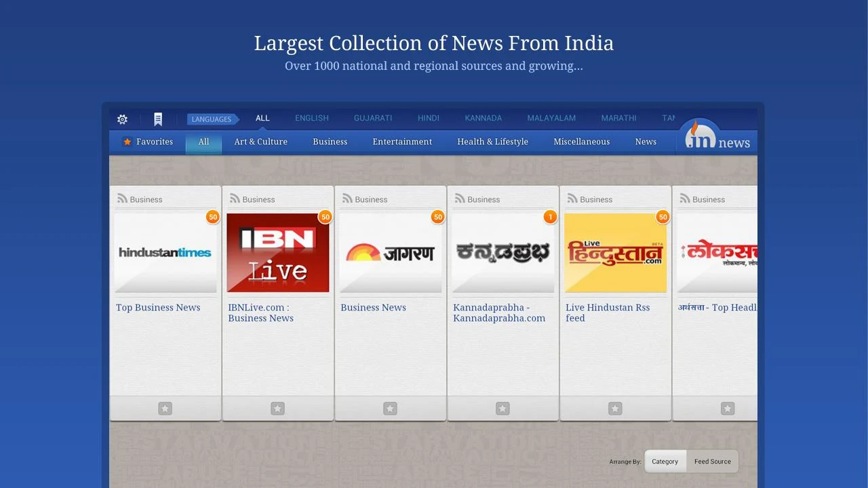Click Business label on IBN Live card
Screen dimensions: 868x488
click(258, 199)
